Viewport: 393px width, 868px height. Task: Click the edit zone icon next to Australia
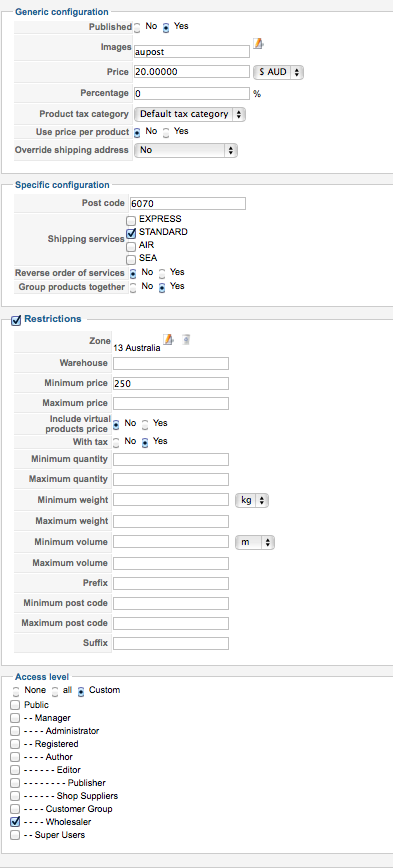pyautogui.click(x=168, y=339)
